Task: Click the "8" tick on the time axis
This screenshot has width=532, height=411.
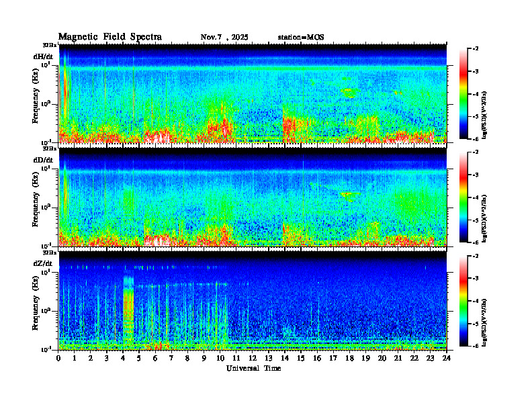Action: pyautogui.click(x=187, y=358)
